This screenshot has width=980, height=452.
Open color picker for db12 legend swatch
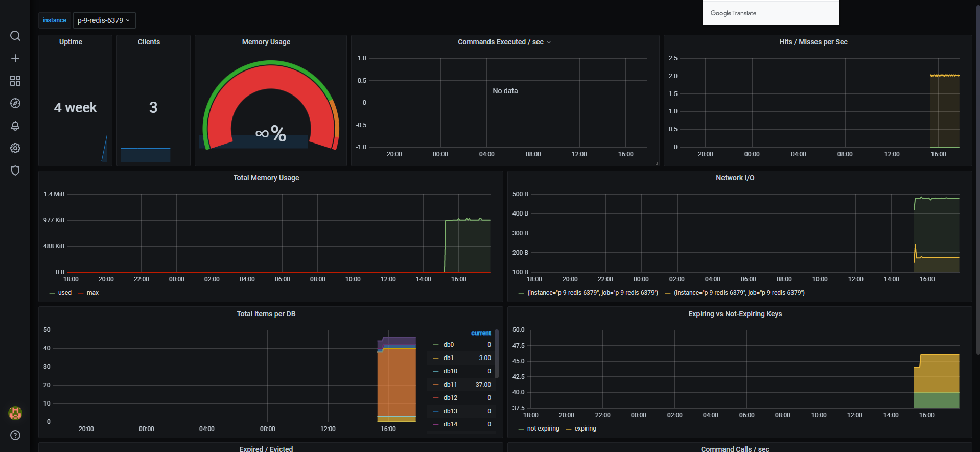[x=436, y=398]
